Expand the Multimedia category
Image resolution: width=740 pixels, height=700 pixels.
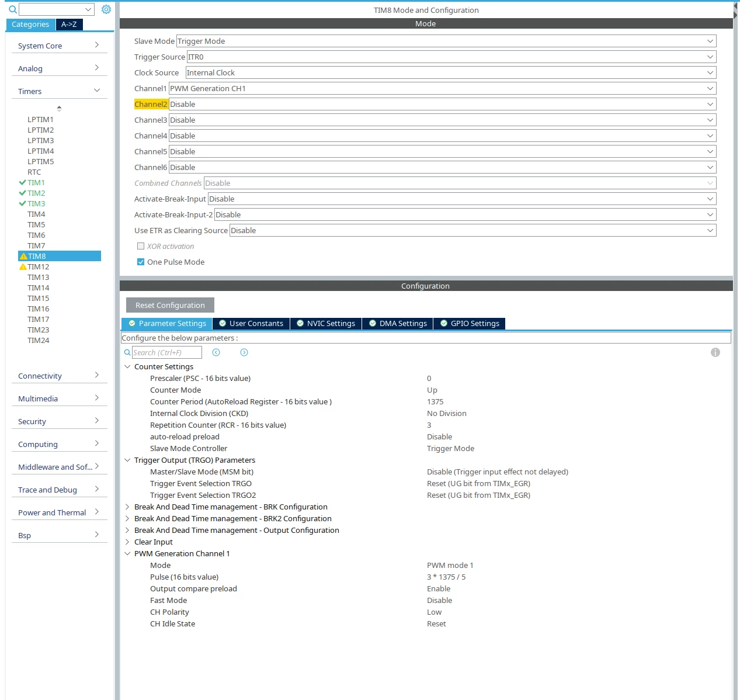(59, 398)
